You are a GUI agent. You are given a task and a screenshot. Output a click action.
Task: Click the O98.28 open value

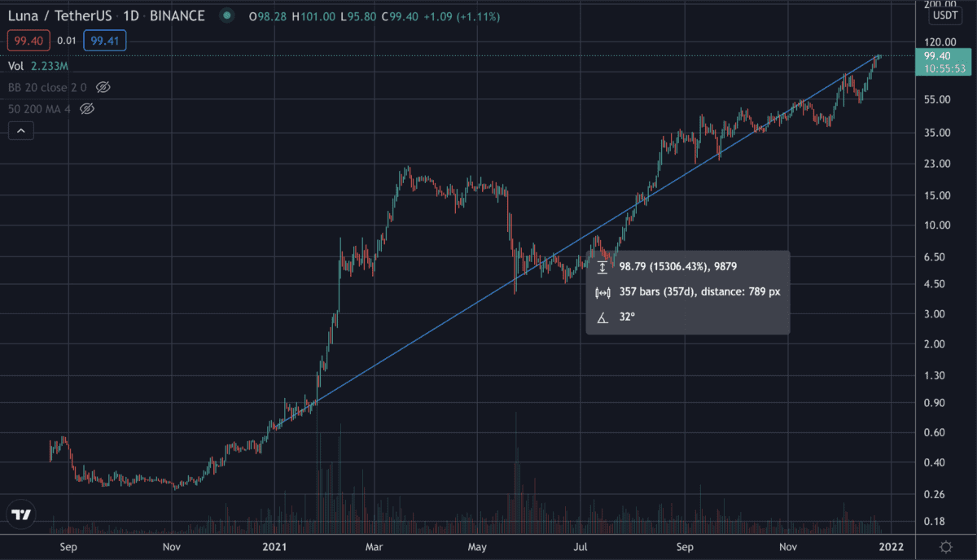click(x=266, y=16)
